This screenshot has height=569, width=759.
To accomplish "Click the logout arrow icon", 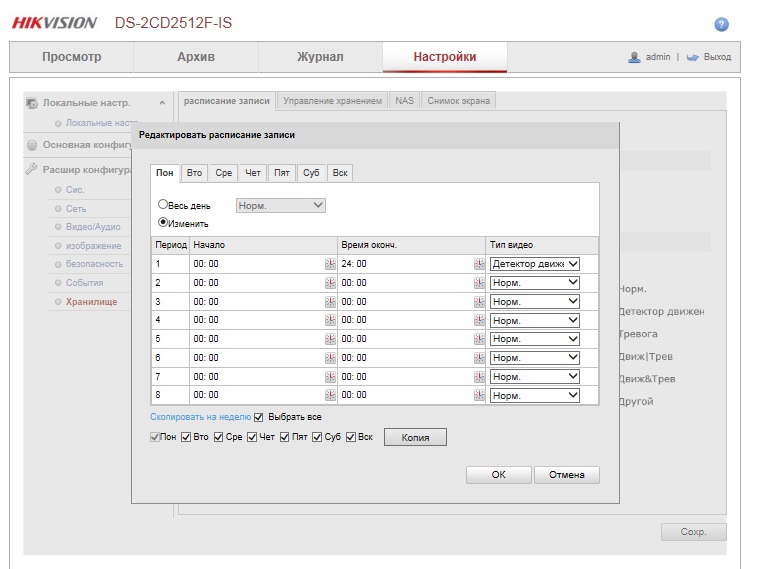I will click(x=693, y=57).
